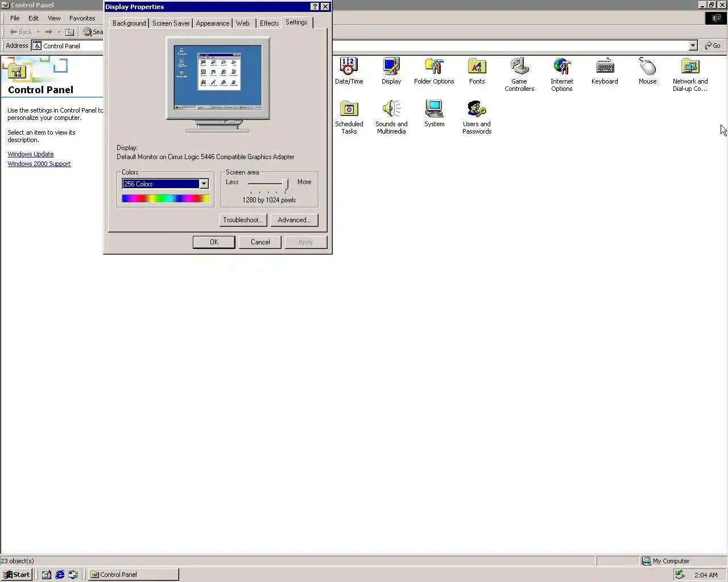Open the File menu
The image size is (728, 582).
[x=15, y=18]
